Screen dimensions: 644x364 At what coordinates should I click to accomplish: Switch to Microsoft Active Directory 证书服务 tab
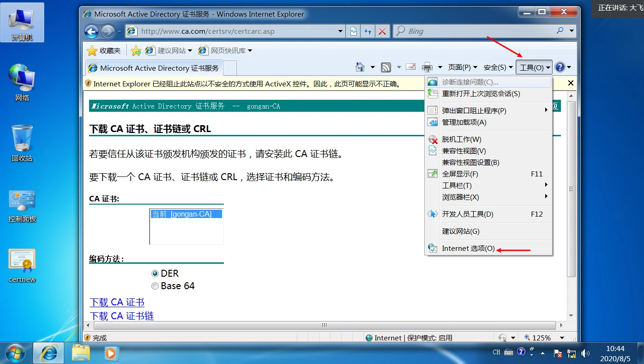tap(154, 68)
